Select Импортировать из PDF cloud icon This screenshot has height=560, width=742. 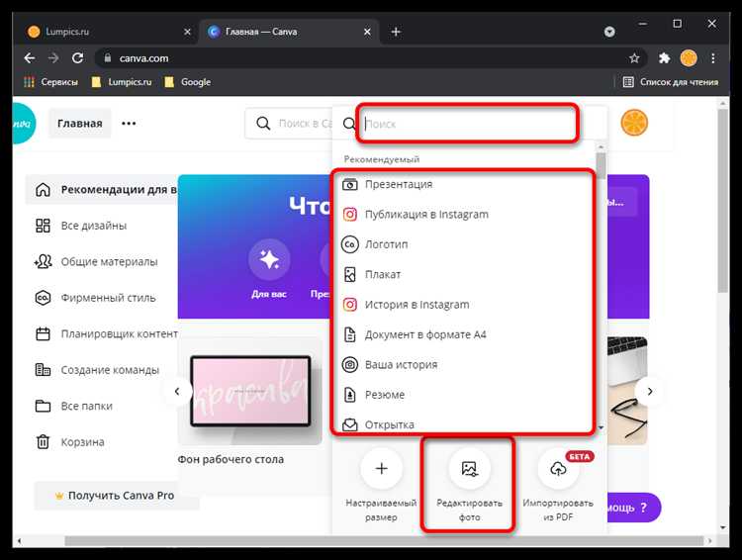coord(558,469)
